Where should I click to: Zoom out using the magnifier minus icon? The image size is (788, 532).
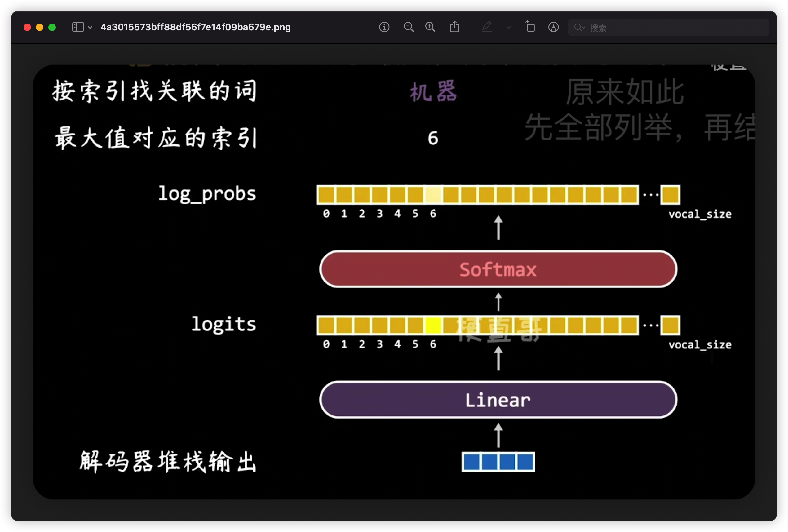coord(409,27)
